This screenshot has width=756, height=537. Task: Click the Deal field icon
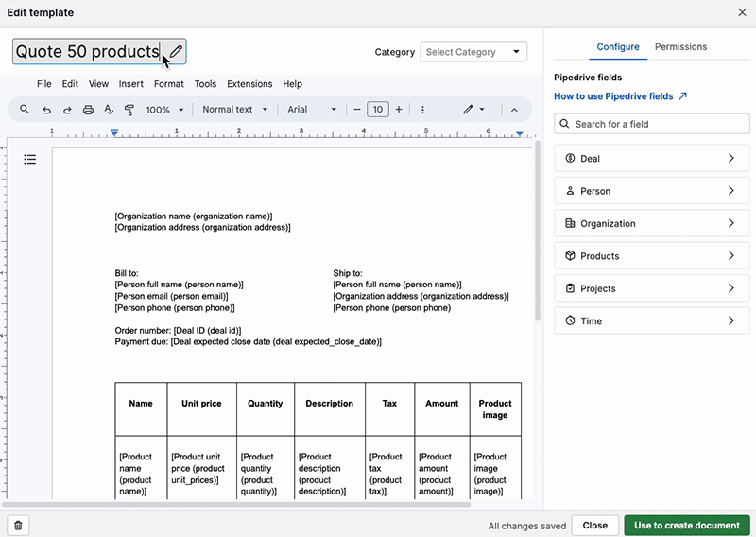pos(570,158)
